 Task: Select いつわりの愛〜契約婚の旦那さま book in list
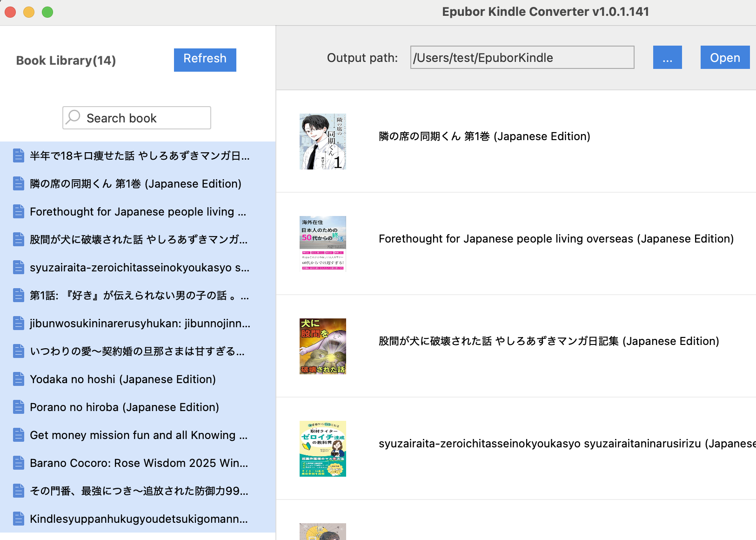(x=138, y=351)
